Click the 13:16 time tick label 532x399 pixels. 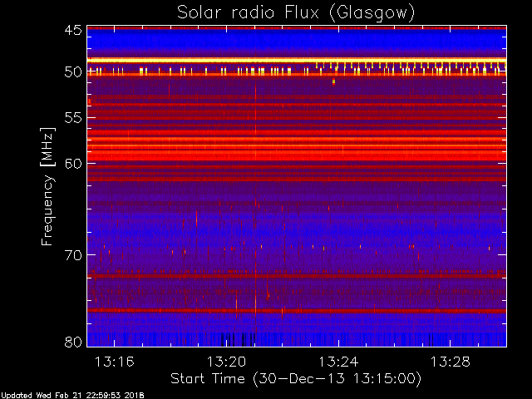click(x=115, y=362)
